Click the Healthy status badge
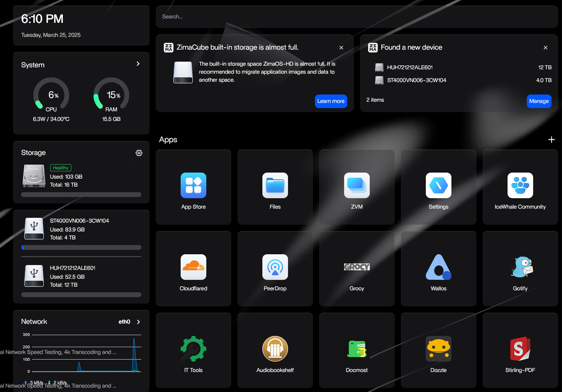Viewport: 562px width, 392px height. click(x=60, y=168)
